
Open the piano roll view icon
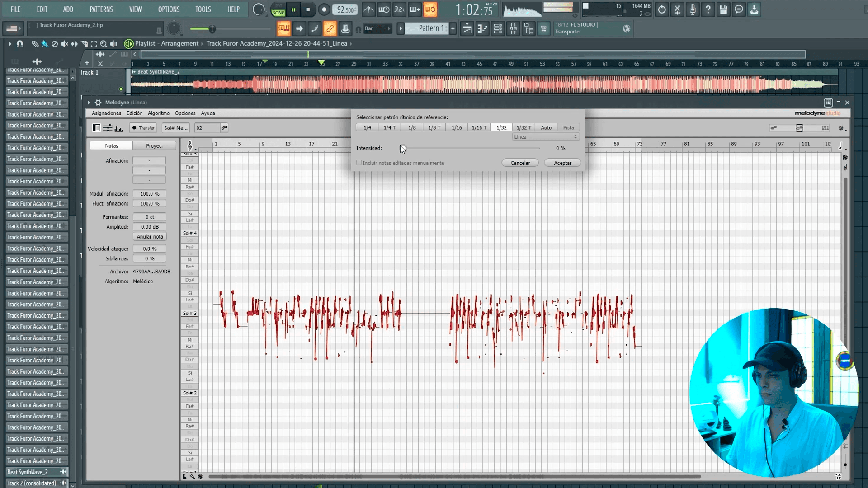[482, 29]
